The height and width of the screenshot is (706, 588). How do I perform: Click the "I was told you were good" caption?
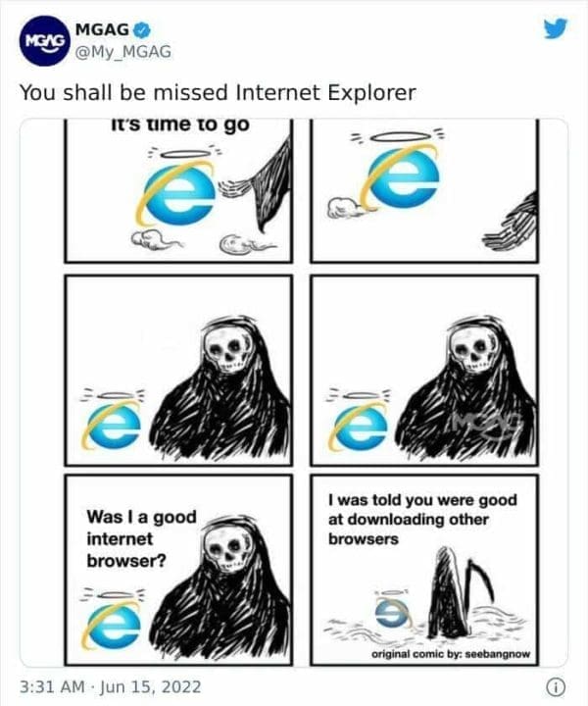(423, 500)
